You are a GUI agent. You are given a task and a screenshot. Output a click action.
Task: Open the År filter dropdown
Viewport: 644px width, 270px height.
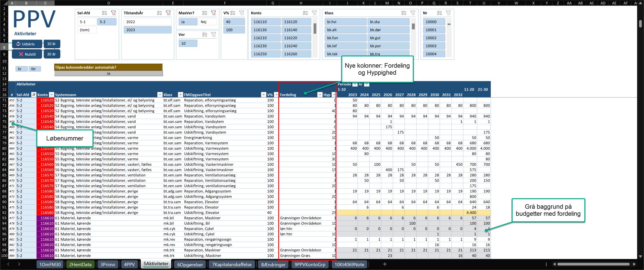[x=366, y=84]
